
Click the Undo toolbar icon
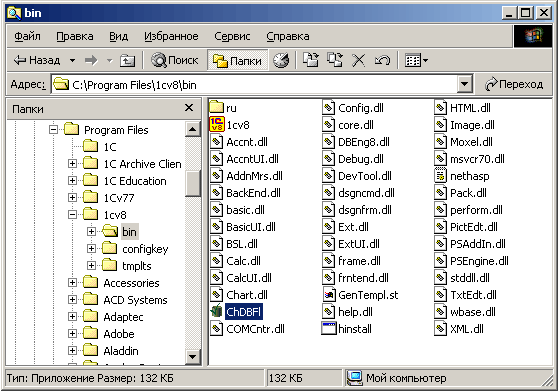[382, 60]
